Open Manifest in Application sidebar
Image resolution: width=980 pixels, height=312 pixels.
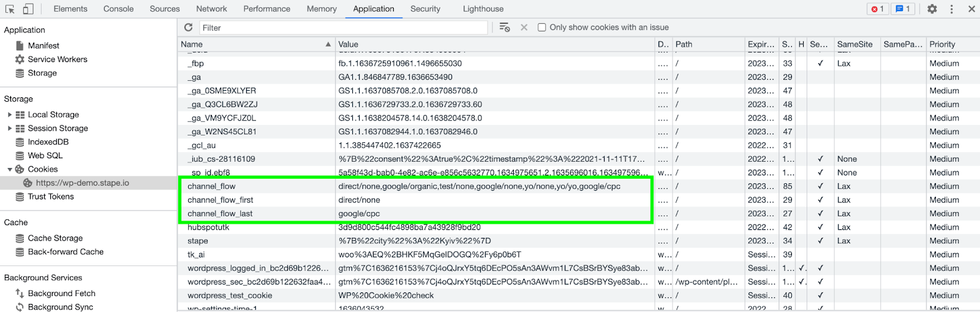pos(43,45)
